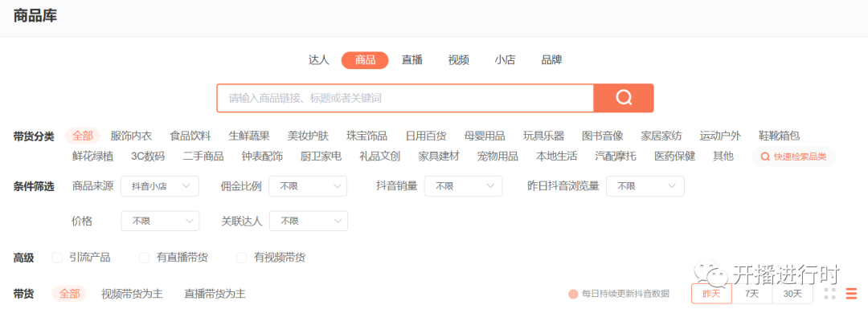Pick the 珠宝饰品 category
This screenshot has width=868, height=313.
[367, 136]
